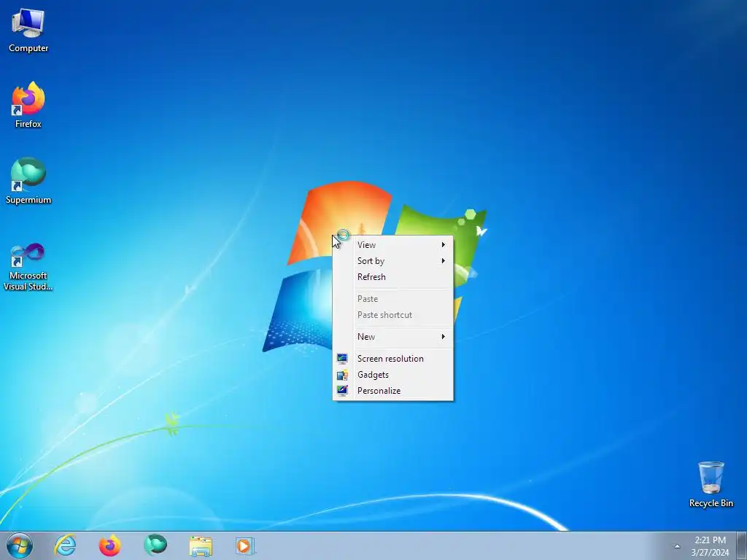Open the Start menu orb
Screen dimensions: 747x560
click(x=20, y=545)
